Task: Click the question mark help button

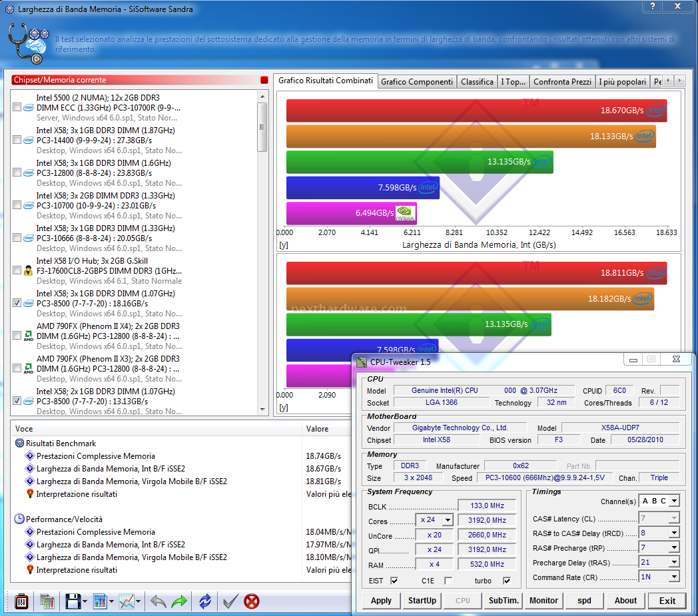Action: (x=653, y=6)
